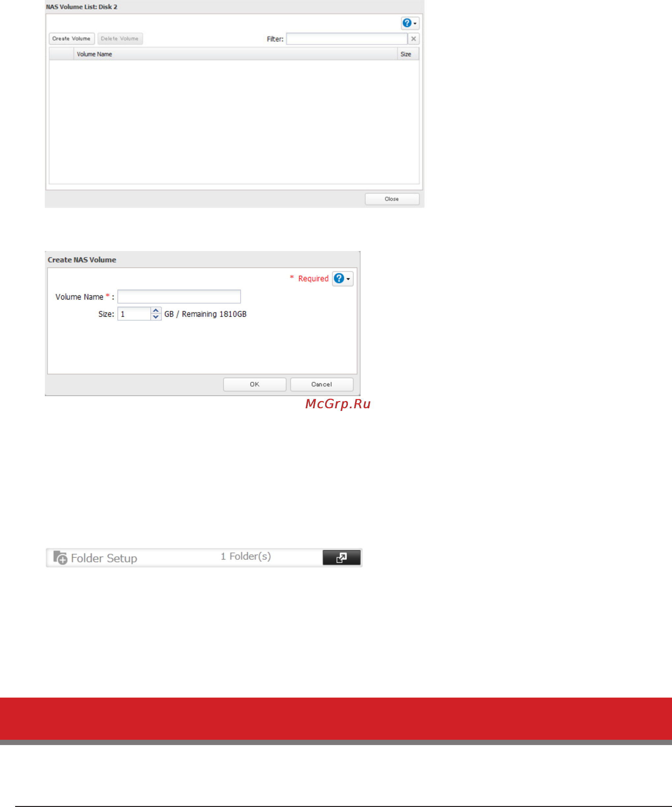This screenshot has height=807, width=672.
Task: Open Folder Setup with the pop-out icon
Action: [342, 557]
